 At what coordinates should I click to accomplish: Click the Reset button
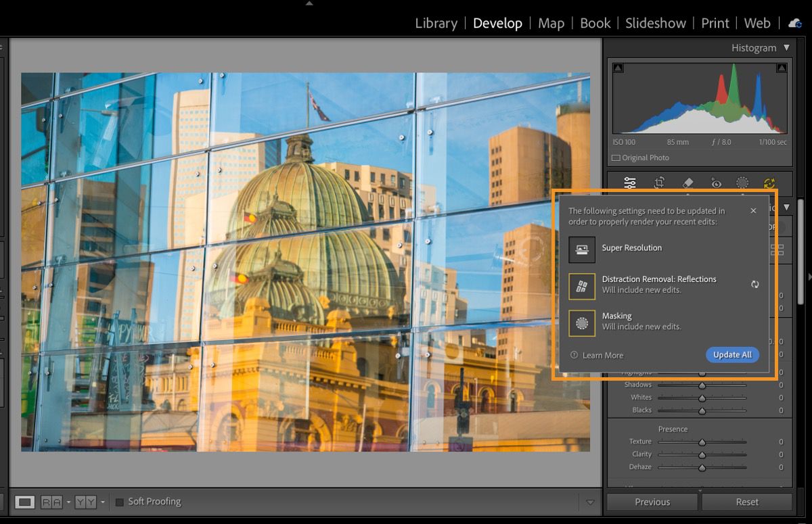point(747,502)
